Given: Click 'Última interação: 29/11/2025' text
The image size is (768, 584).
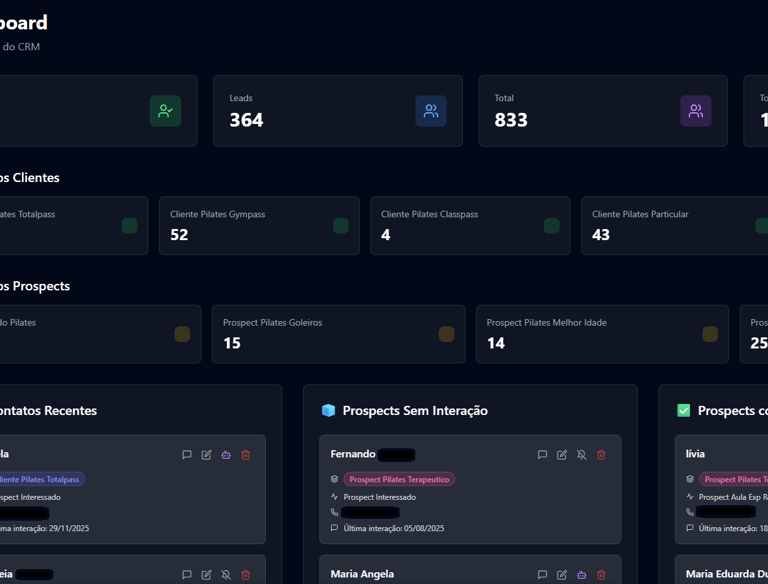Looking at the screenshot, I should 45,528.
